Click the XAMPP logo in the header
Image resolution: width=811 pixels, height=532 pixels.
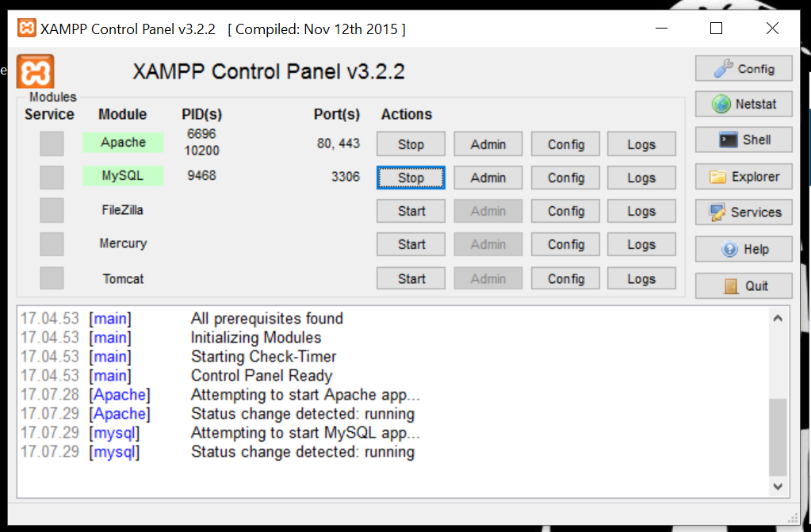[35, 71]
